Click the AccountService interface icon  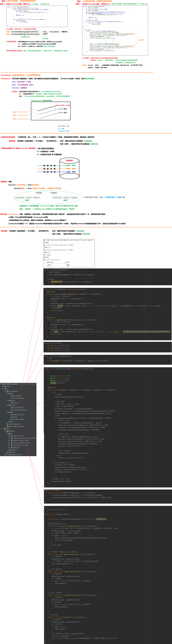coord(12,408)
